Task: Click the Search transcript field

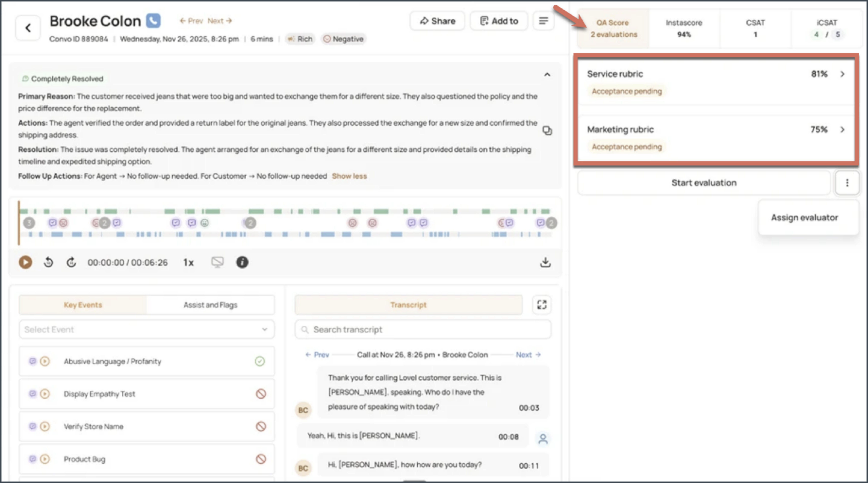Action: (423, 329)
